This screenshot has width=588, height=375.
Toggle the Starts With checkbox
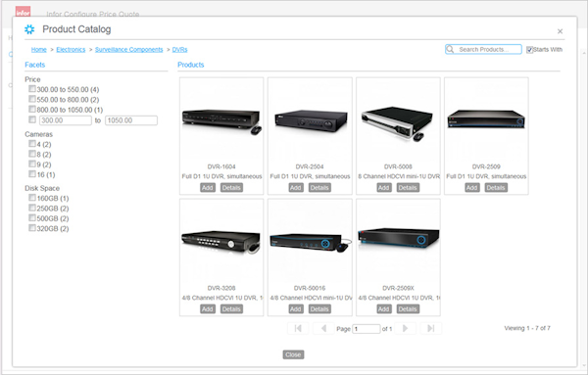point(529,50)
